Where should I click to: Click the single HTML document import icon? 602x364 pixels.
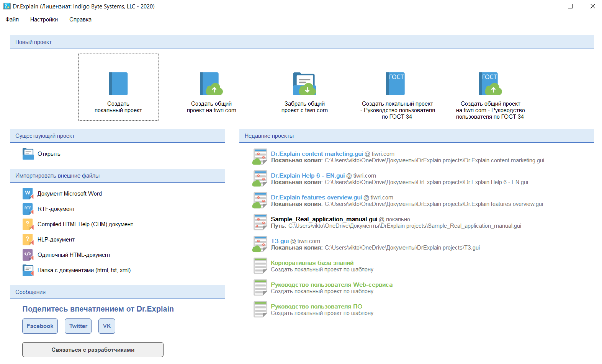pos(28,255)
